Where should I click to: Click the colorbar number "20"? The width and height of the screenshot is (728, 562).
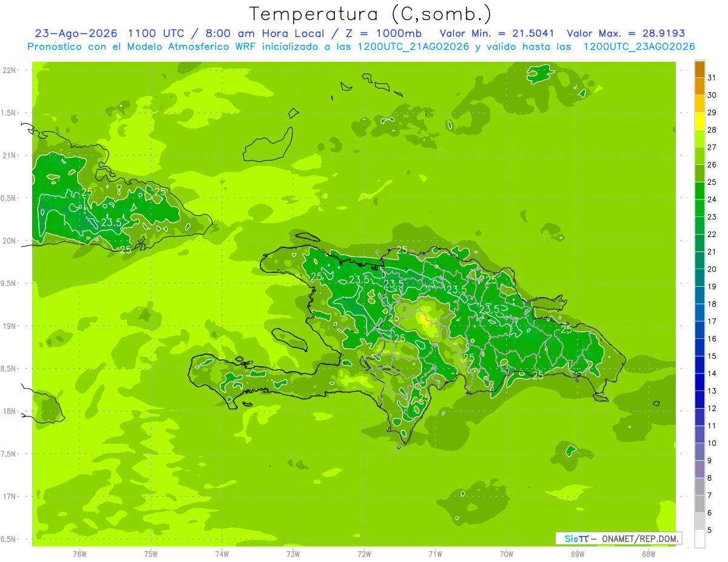pos(712,269)
